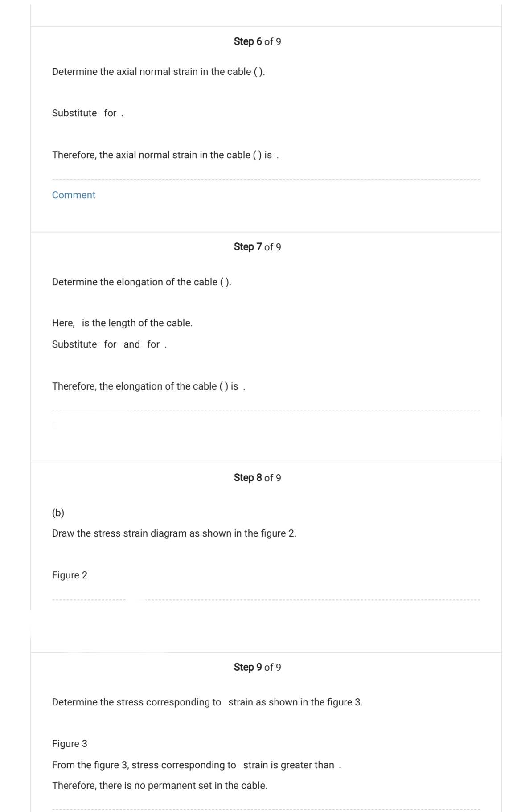521x812 pixels.
Task: Click the dashed divider above the Comment link
Action: coord(266,180)
